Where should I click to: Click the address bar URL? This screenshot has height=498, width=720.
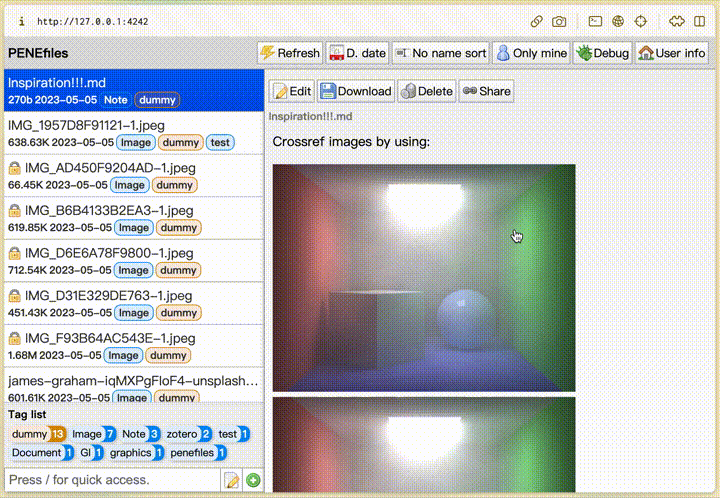click(x=93, y=22)
